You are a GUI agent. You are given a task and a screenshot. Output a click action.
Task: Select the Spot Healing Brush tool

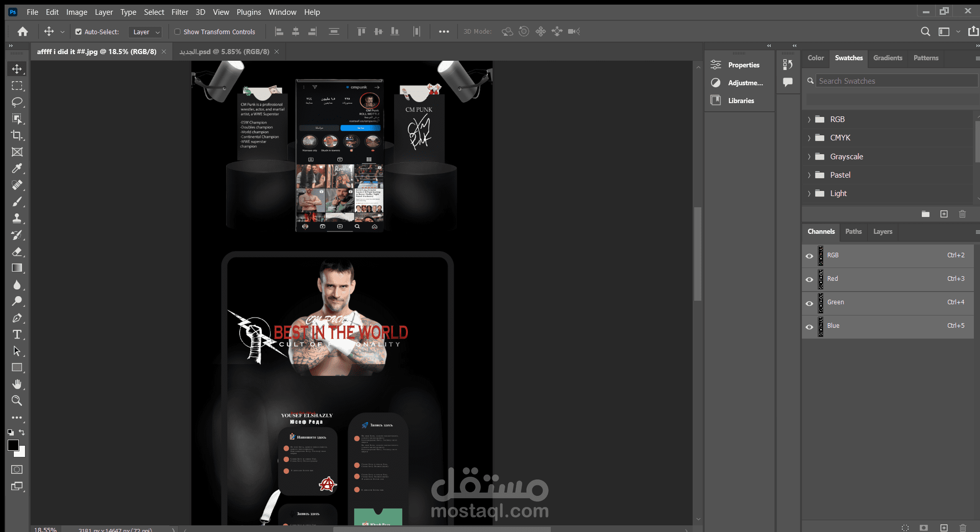pyautogui.click(x=17, y=185)
